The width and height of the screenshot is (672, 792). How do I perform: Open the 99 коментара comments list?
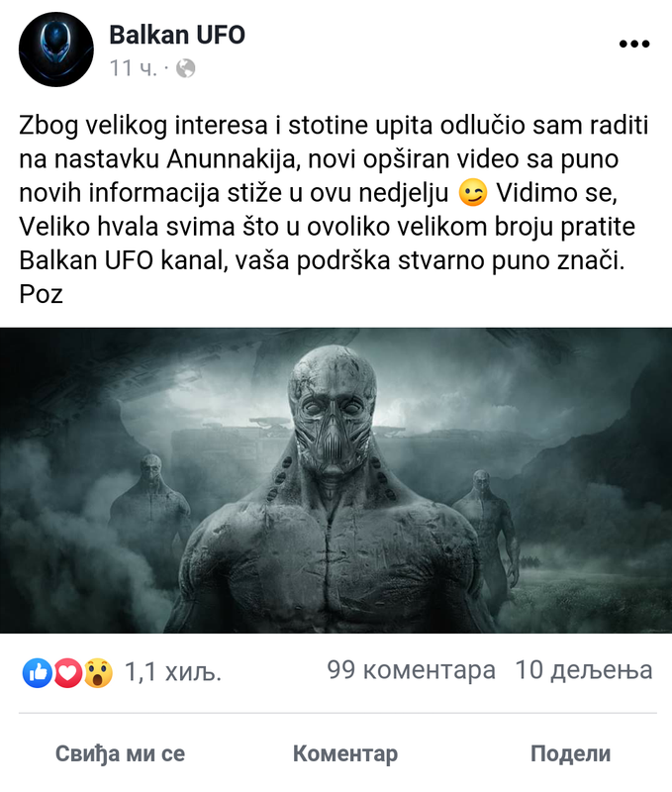[x=411, y=670]
